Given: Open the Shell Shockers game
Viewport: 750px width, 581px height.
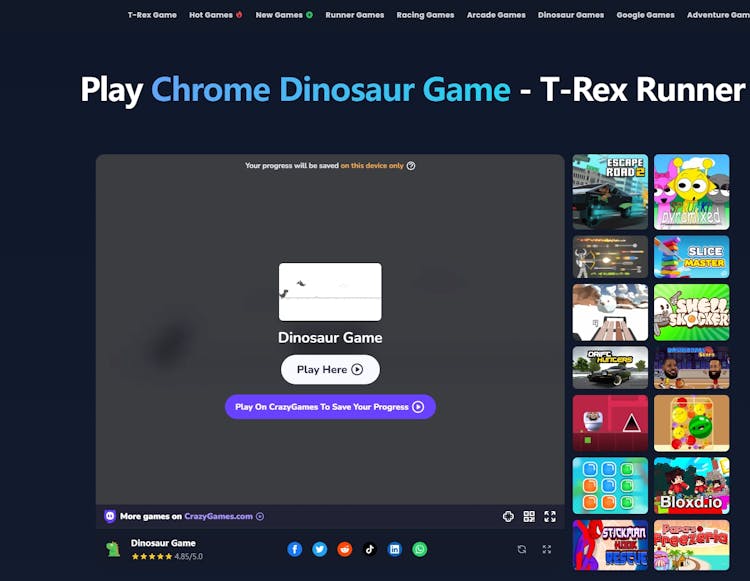Looking at the screenshot, I should pyautogui.click(x=692, y=312).
